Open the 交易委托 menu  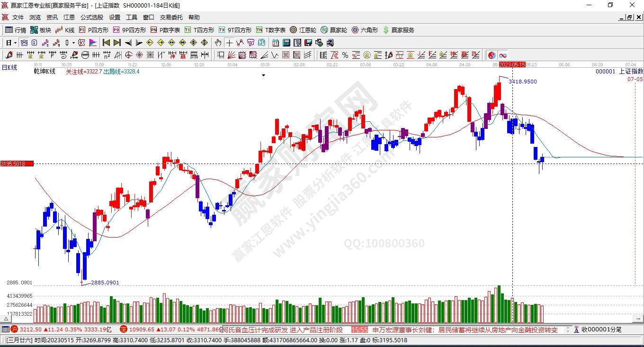(x=171, y=17)
